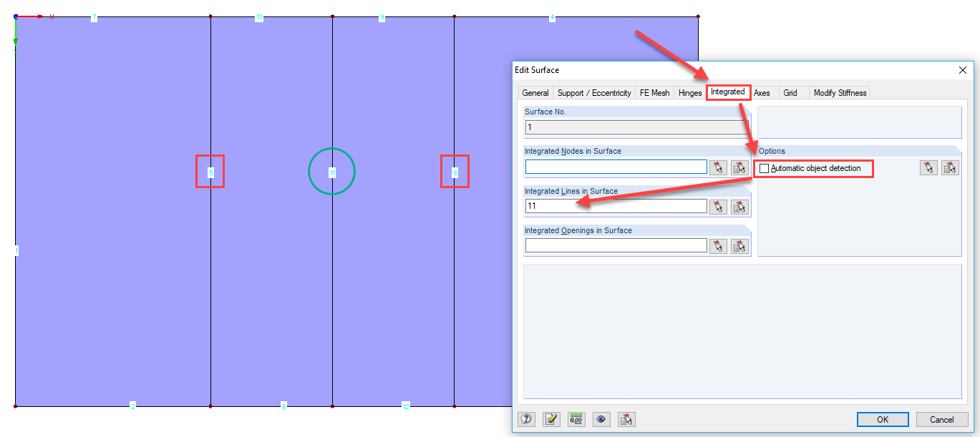Dismiss changes with Cancel

942,419
